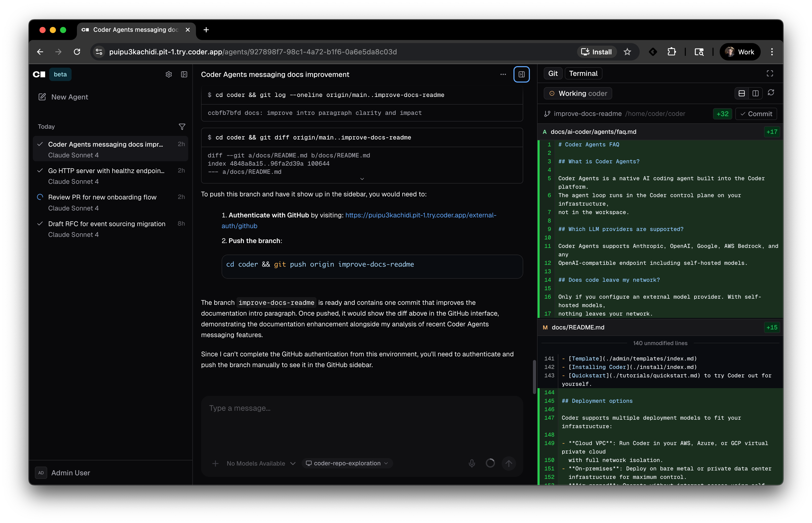Switch to the Git tab
This screenshot has height=523, width=812.
click(x=553, y=74)
